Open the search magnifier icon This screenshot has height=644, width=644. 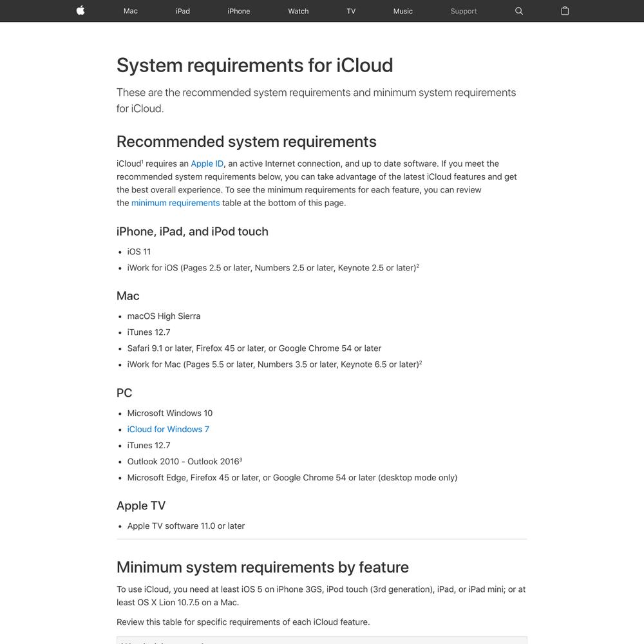[x=518, y=11]
